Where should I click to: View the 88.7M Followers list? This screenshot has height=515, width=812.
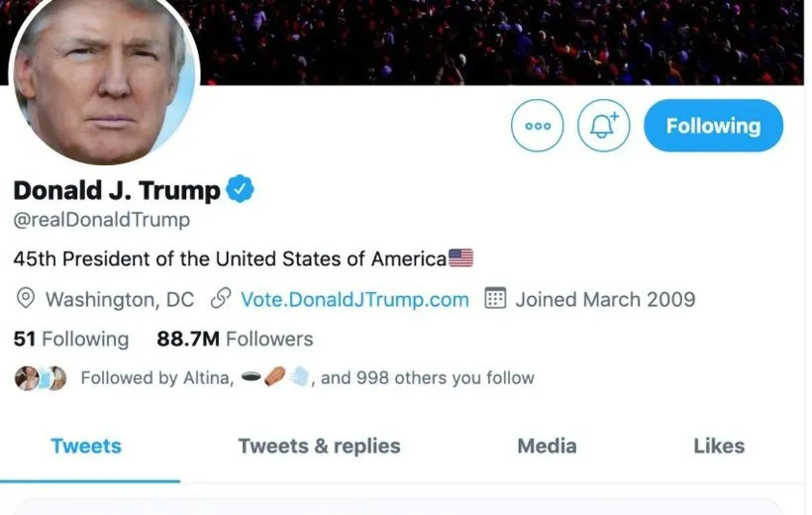(x=235, y=339)
